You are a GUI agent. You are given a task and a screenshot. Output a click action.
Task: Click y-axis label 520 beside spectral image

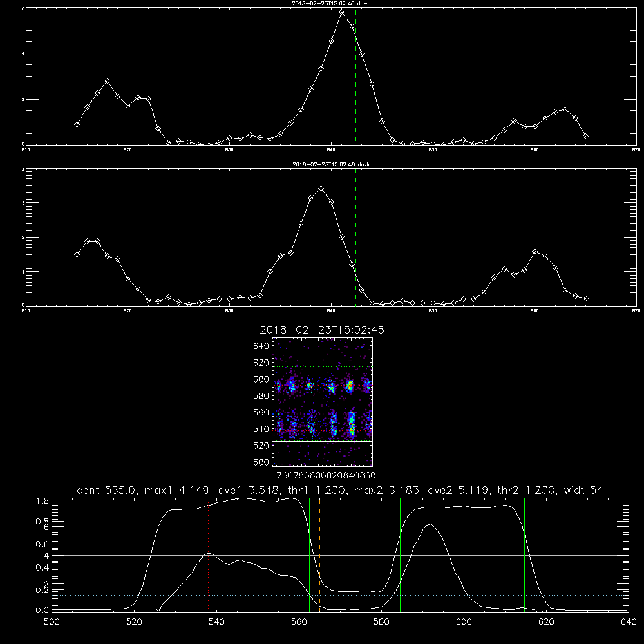coord(261,446)
